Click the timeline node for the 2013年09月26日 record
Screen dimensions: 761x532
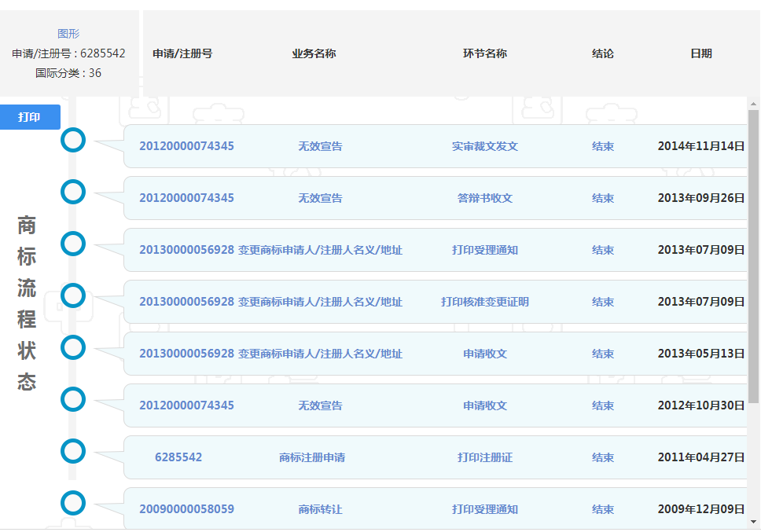72,192
